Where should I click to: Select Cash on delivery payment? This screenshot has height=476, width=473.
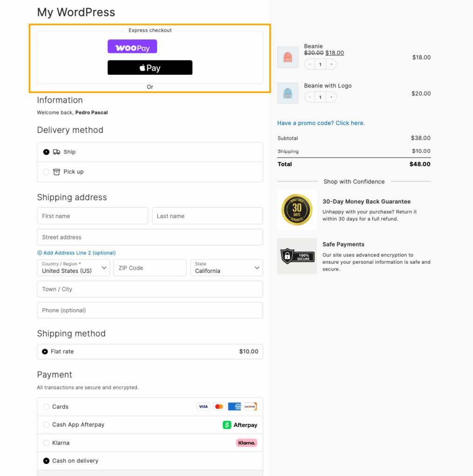[x=46, y=461]
